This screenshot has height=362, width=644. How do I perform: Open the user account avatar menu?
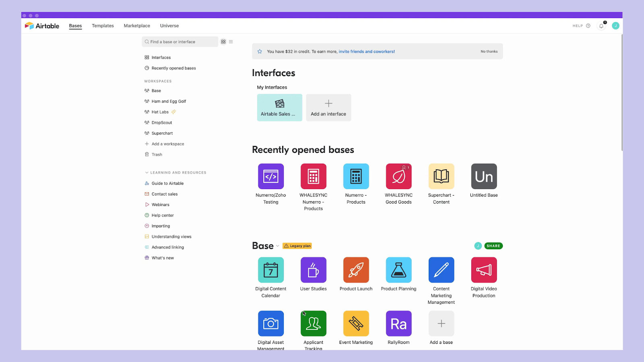615,26
